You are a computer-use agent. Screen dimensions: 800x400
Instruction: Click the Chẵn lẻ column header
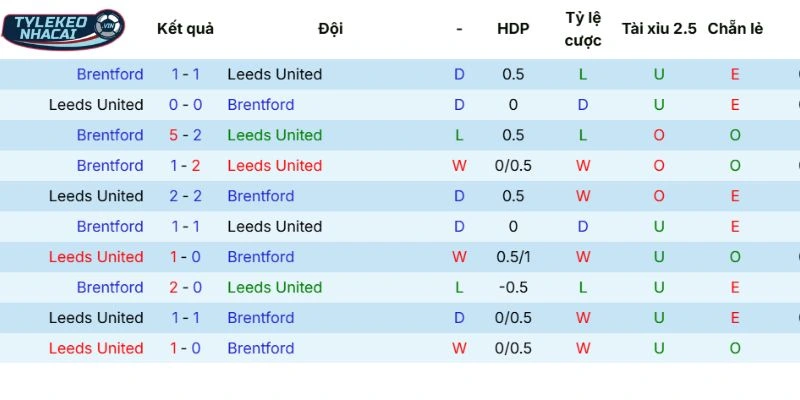(735, 29)
